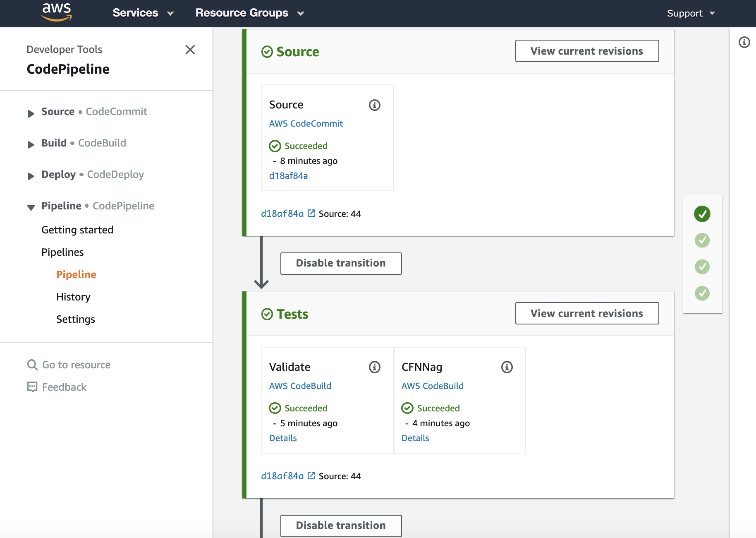Open info panel icon at top right
This screenshot has width=756, height=538.
click(x=744, y=42)
